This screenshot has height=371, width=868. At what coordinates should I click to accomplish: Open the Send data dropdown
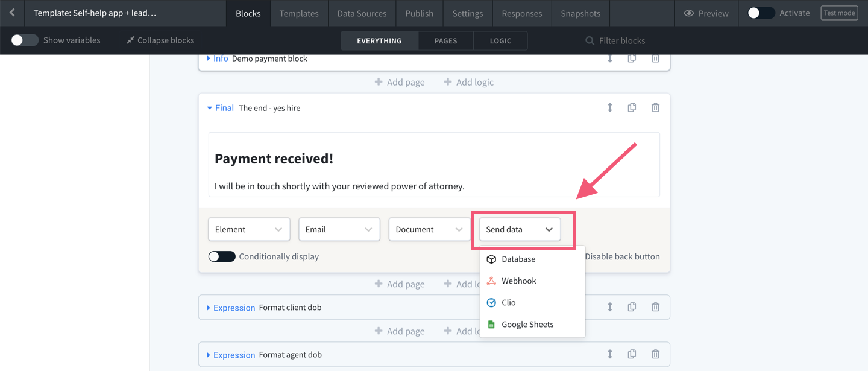coord(520,229)
